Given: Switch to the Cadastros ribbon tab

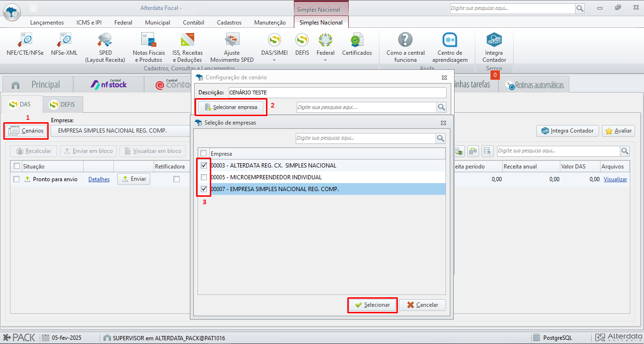Looking at the screenshot, I should pyautogui.click(x=229, y=23).
